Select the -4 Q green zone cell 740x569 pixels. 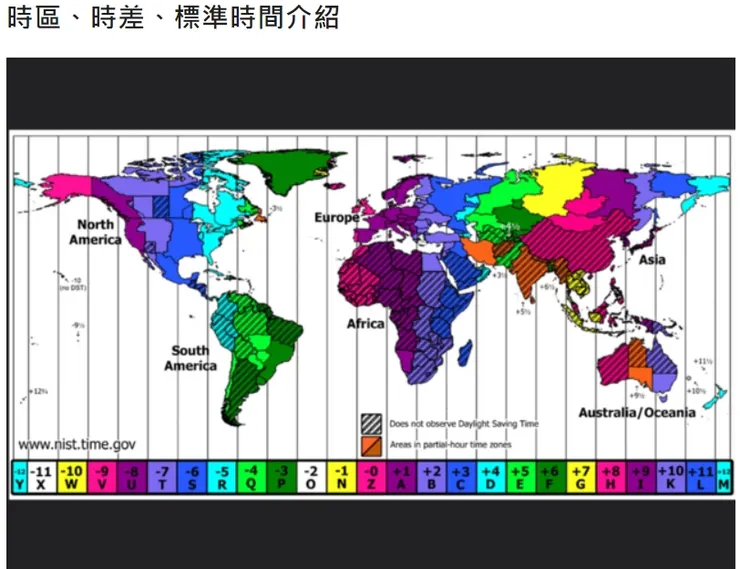tap(252, 477)
